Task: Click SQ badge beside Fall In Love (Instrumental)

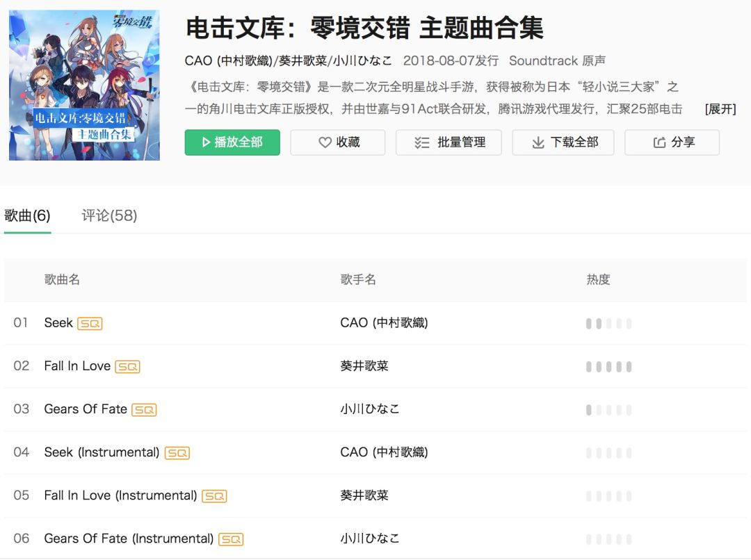Action: (215, 496)
